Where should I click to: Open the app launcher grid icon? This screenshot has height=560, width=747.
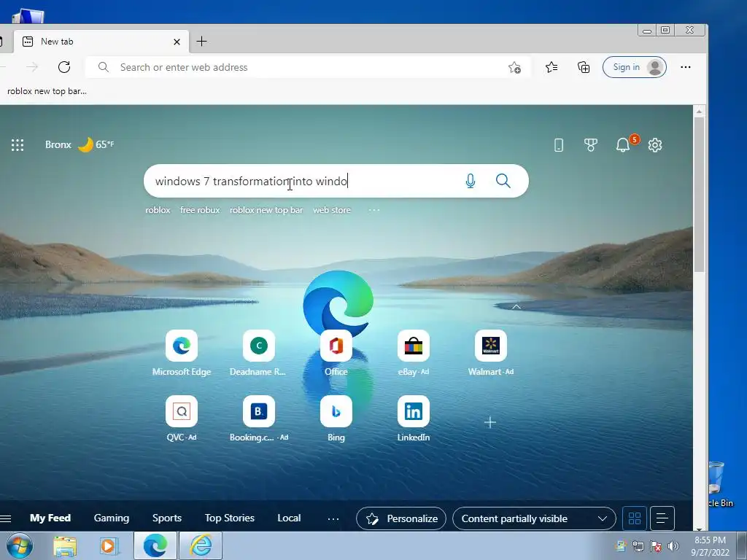pyautogui.click(x=18, y=145)
